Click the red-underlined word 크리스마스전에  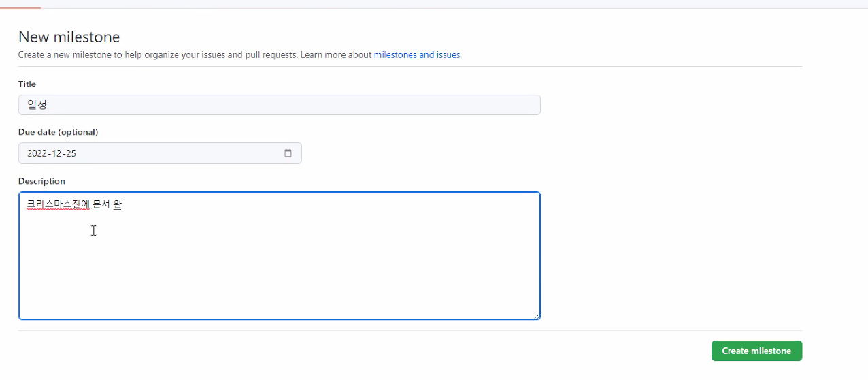(x=58, y=204)
